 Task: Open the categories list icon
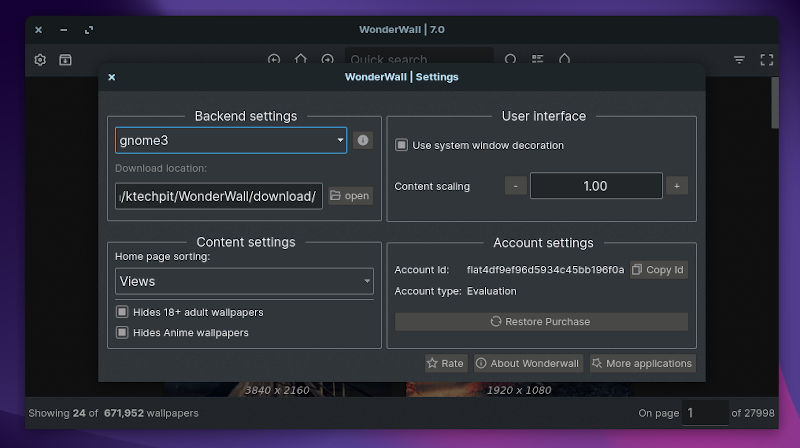coord(537,59)
